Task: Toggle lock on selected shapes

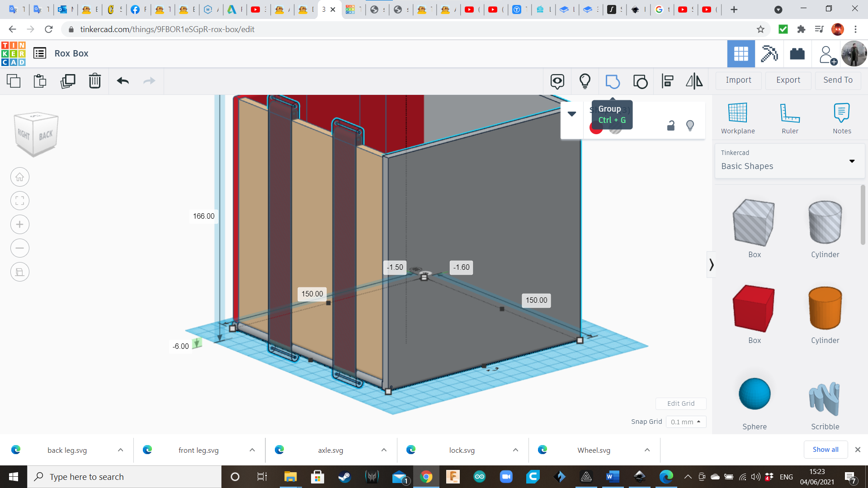Action: (x=671, y=126)
